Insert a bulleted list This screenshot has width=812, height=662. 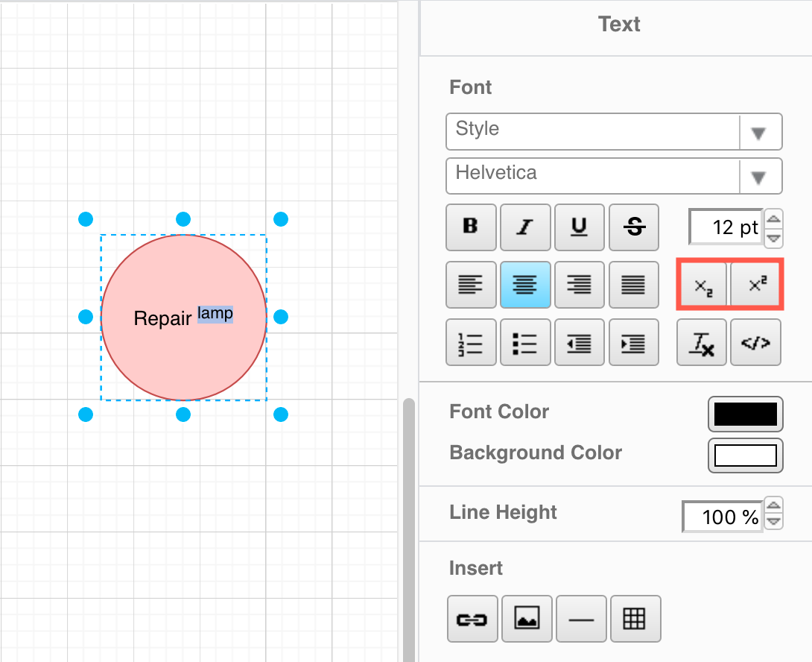point(525,343)
